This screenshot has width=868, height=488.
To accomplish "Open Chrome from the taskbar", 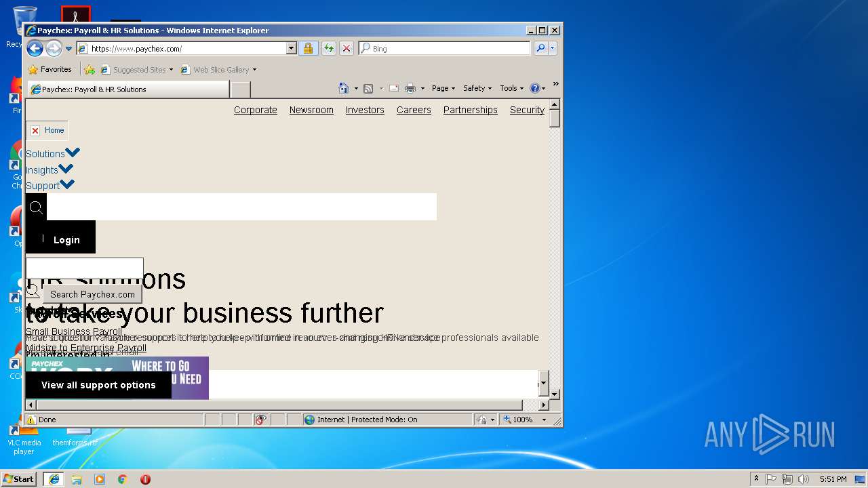I will 123,479.
